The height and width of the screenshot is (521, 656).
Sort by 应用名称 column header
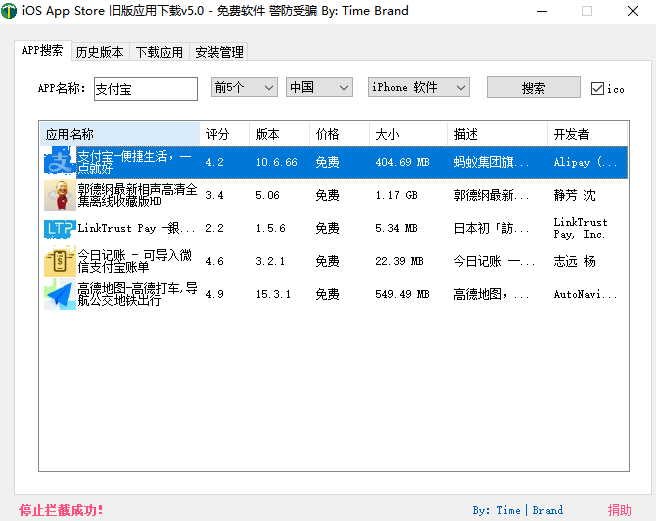120,134
